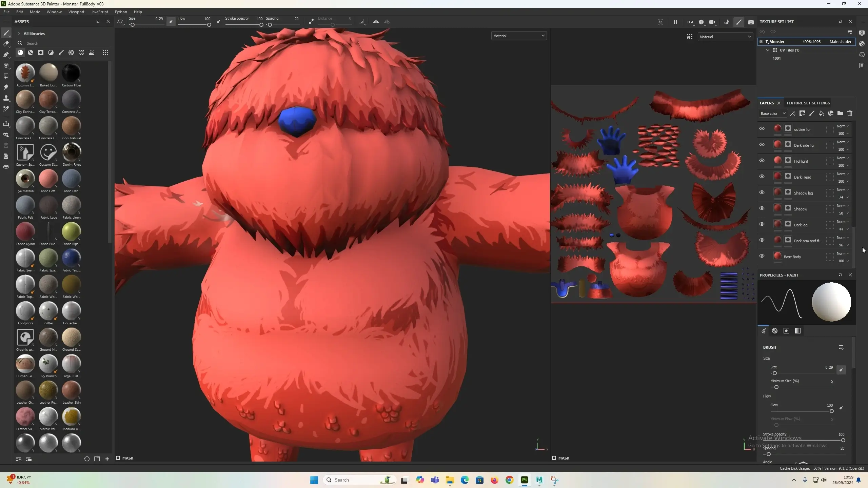Image resolution: width=868 pixels, height=488 pixels.
Task: Open the 3D viewport Material dropdown
Action: click(x=518, y=36)
